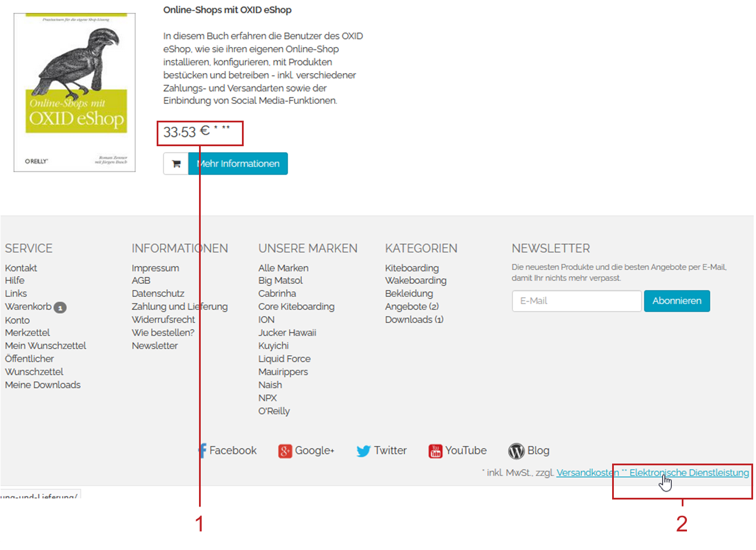Open the Datenschutz page
756x550 pixels.
[x=158, y=294]
